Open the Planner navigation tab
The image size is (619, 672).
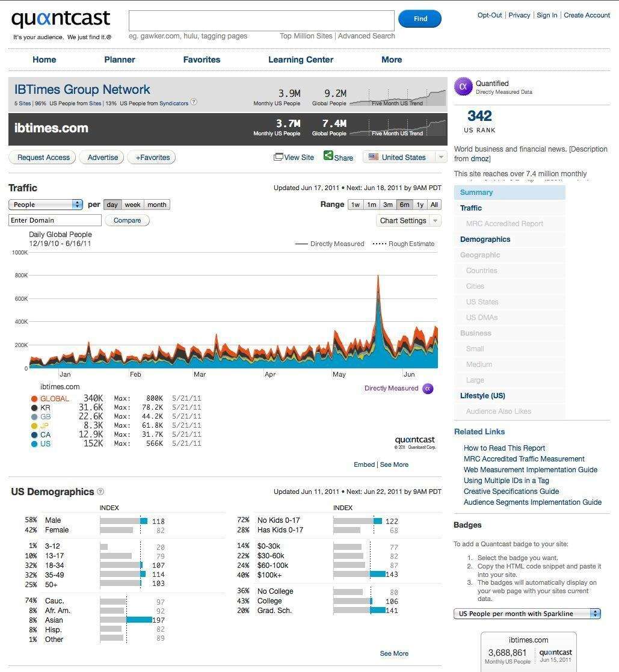(x=120, y=60)
